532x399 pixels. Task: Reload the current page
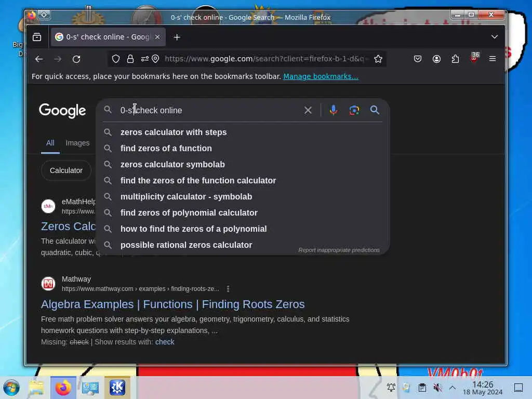pos(77,59)
